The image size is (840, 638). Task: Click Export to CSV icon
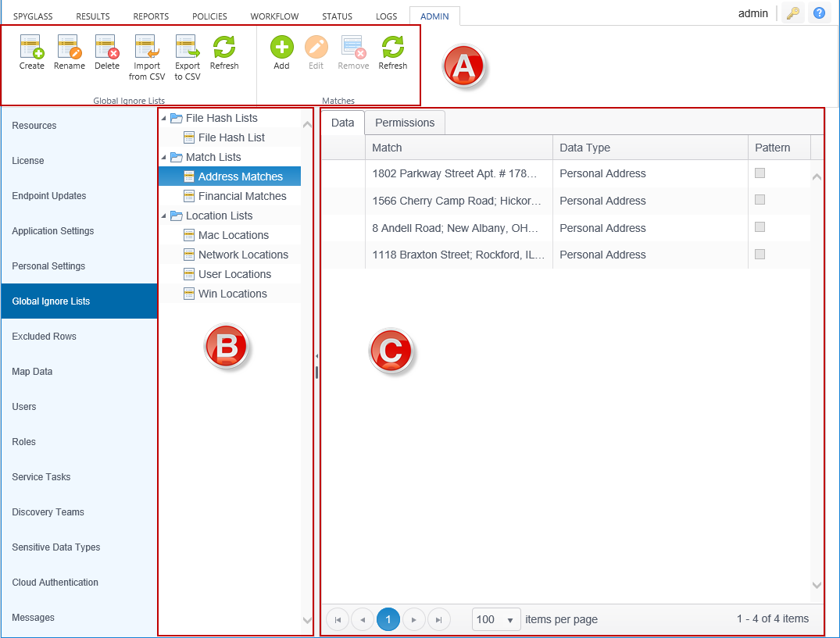(187, 48)
